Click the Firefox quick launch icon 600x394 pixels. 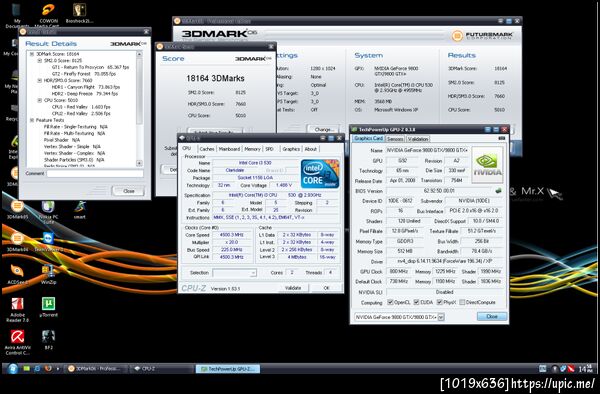[48, 368]
